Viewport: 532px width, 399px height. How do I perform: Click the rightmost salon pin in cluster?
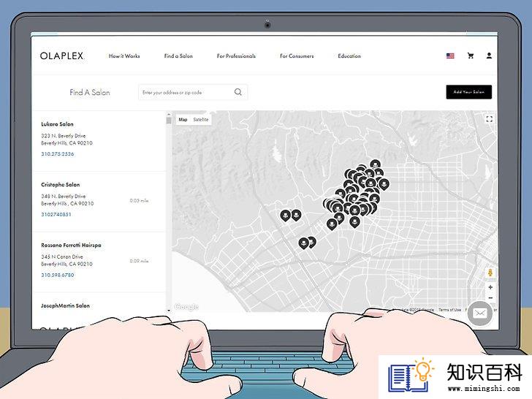[384, 184]
